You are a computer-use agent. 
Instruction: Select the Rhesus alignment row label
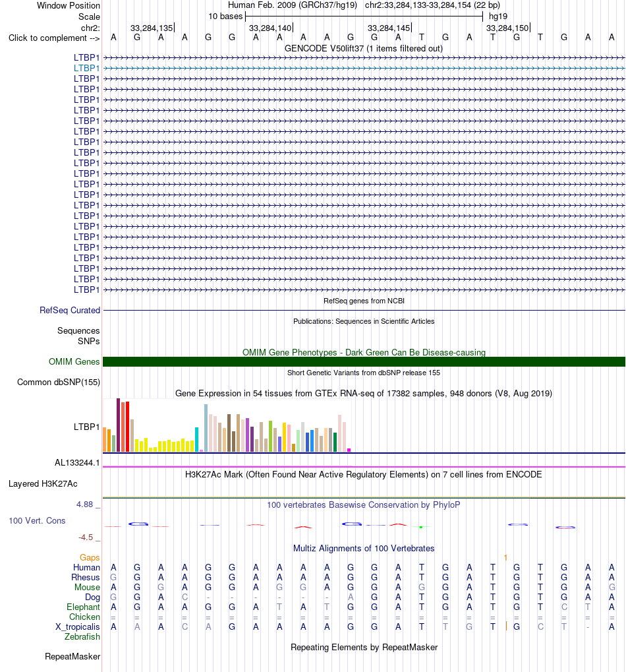pos(86,577)
